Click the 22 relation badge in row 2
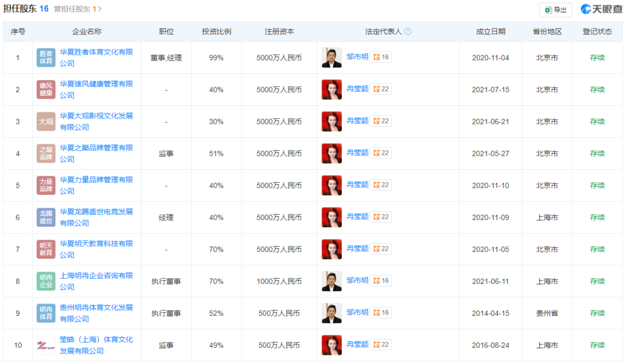Image resolution: width=628 pixels, height=364 pixels. (x=381, y=89)
